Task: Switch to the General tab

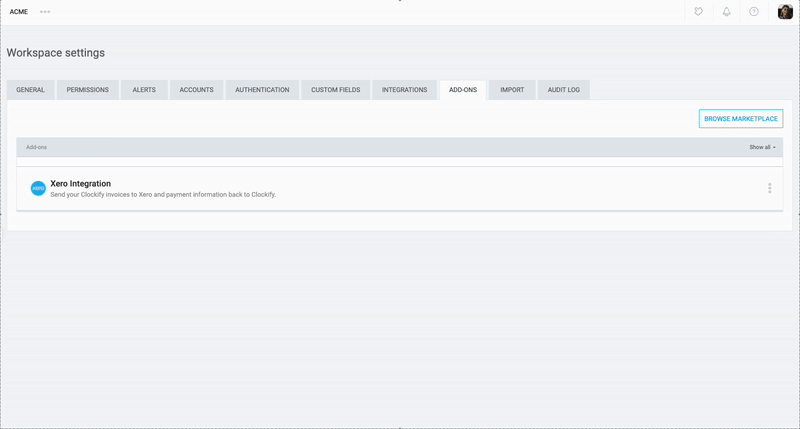Action: (x=31, y=90)
